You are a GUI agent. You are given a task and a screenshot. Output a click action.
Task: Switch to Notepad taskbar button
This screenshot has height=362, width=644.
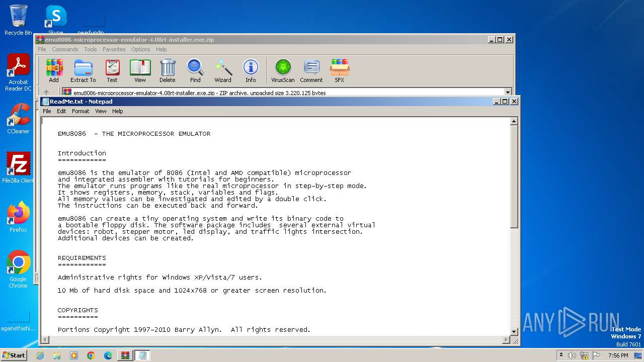(x=142, y=355)
